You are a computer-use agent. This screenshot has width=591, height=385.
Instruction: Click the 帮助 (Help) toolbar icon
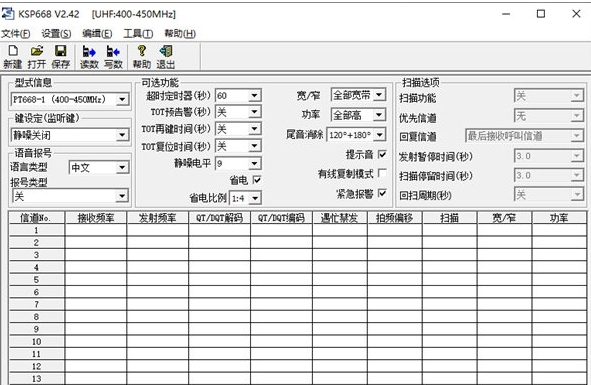(142, 57)
